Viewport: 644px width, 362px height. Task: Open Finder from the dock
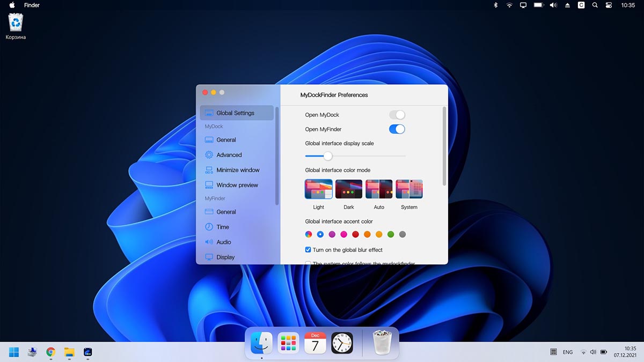coord(262,343)
